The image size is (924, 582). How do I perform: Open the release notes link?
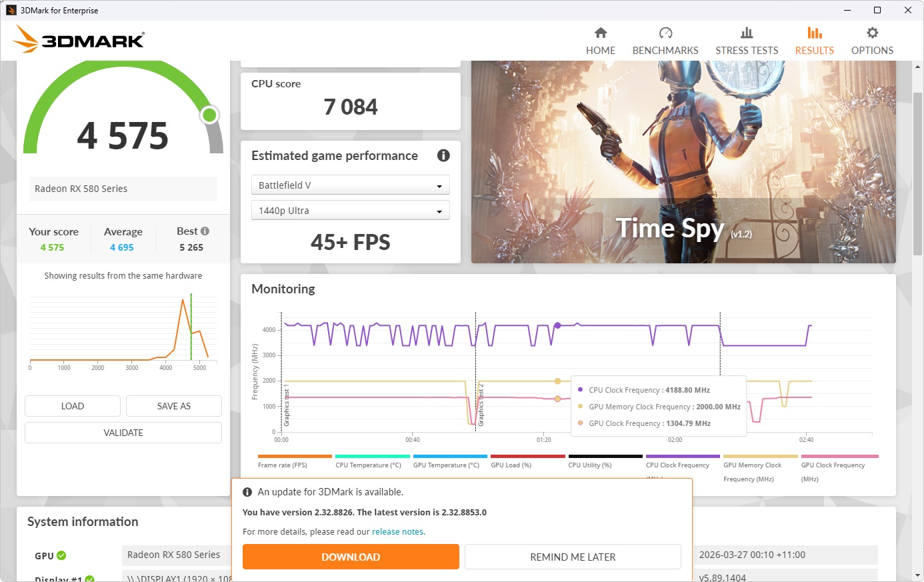(398, 531)
